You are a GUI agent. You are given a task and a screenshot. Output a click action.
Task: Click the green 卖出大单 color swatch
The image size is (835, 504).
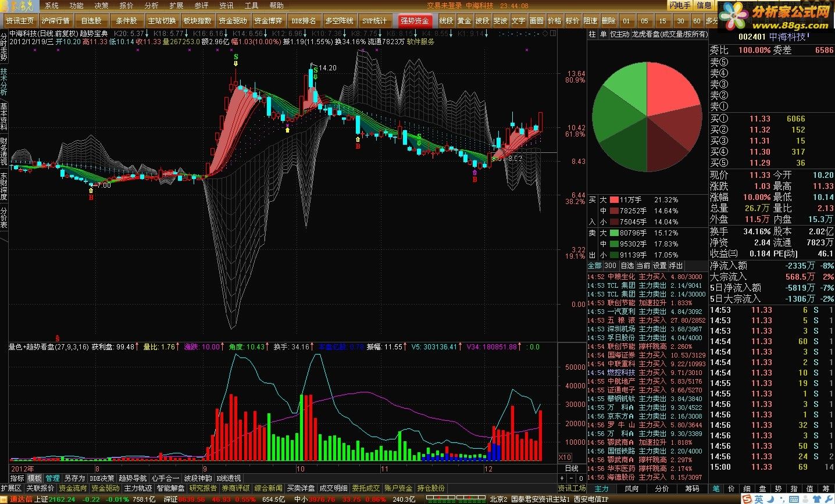[x=613, y=233]
